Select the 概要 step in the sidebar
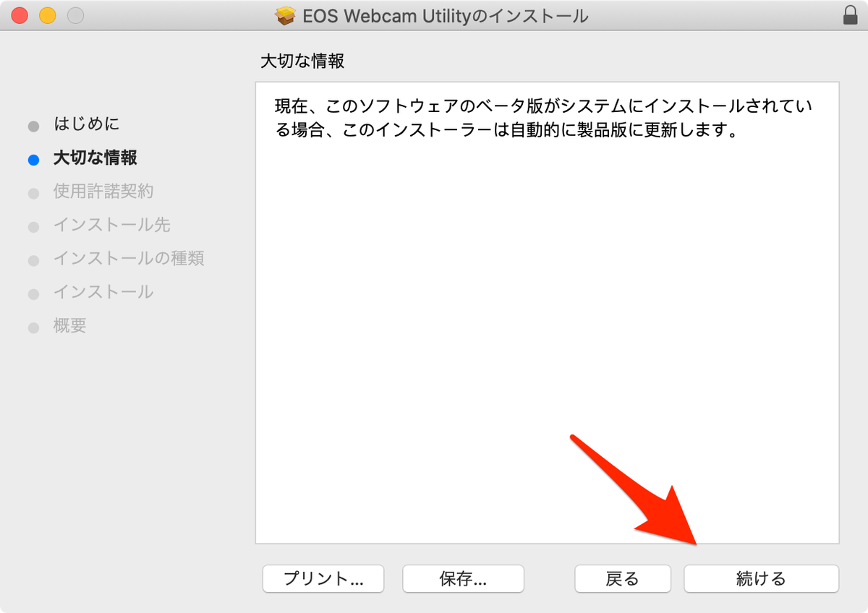Screen dimensions: 868x613 point(70,325)
